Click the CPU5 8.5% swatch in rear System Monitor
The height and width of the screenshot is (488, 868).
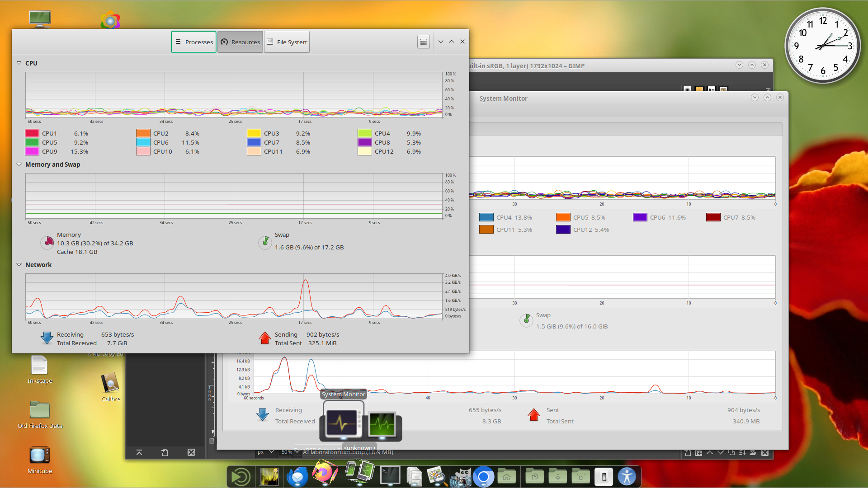563,217
